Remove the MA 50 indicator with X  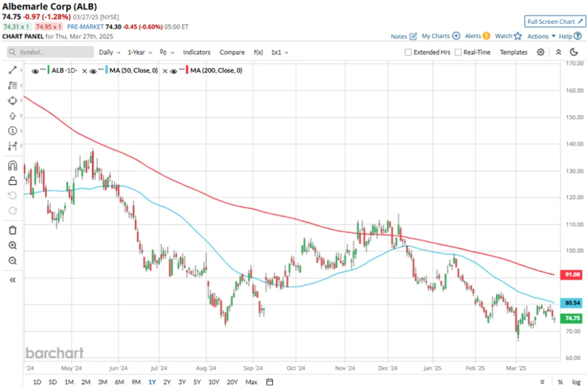point(165,71)
